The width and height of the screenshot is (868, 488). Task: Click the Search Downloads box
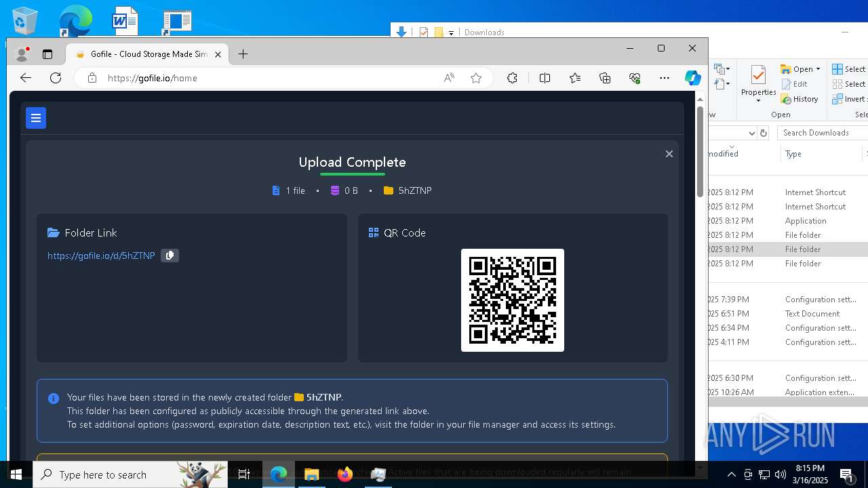pyautogui.click(x=823, y=133)
